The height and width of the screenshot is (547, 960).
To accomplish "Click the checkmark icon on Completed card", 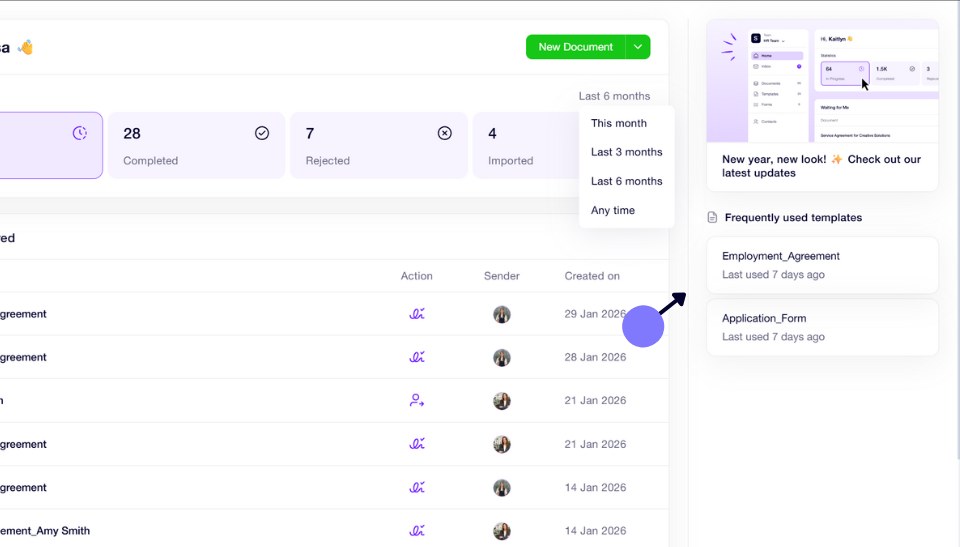I will 262,133.
